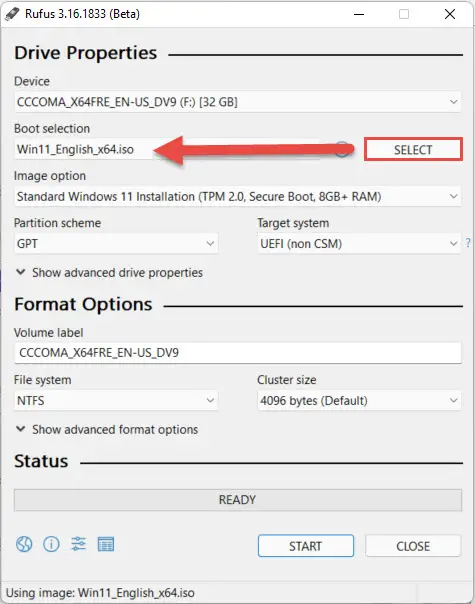Open the Target system UEFI dropdown
475x604 pixels.
[359, 243]
